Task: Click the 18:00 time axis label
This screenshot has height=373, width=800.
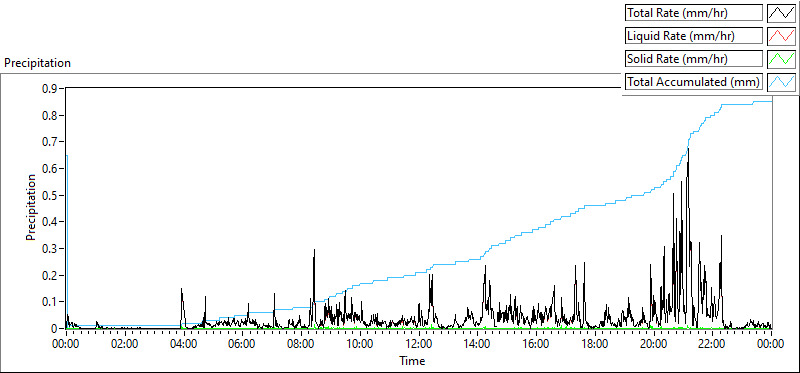Action: (x=595, y=344)
